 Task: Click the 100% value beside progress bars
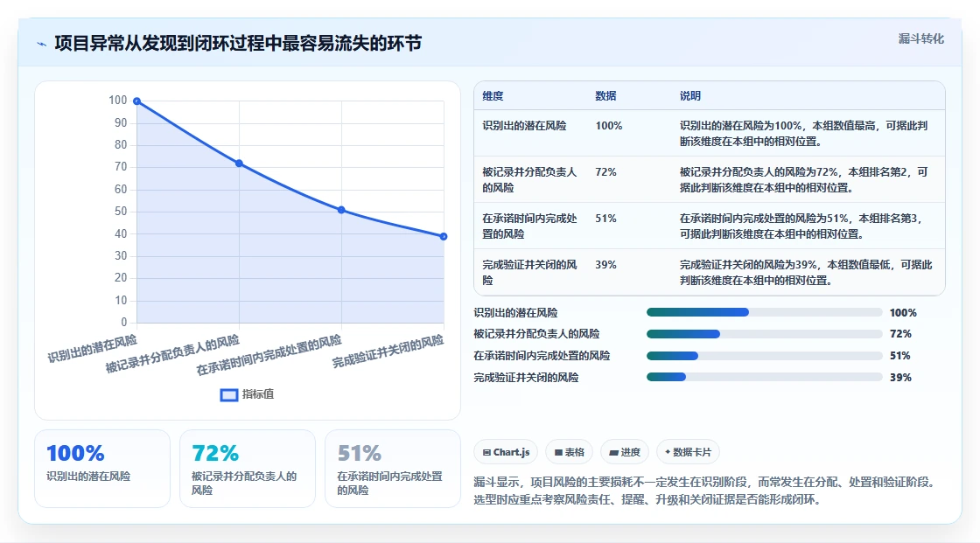(903, 312)
